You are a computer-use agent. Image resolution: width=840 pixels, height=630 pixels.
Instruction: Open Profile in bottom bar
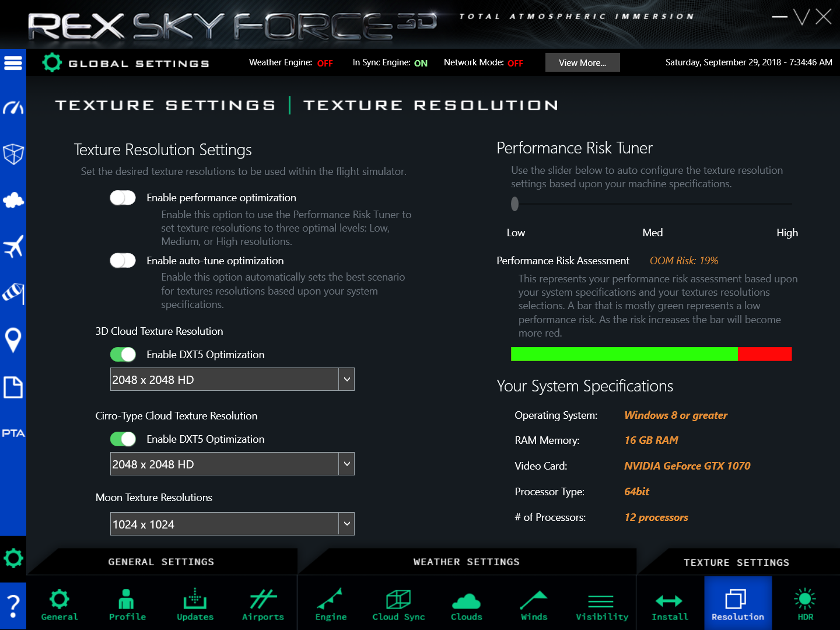pos(127,604)
